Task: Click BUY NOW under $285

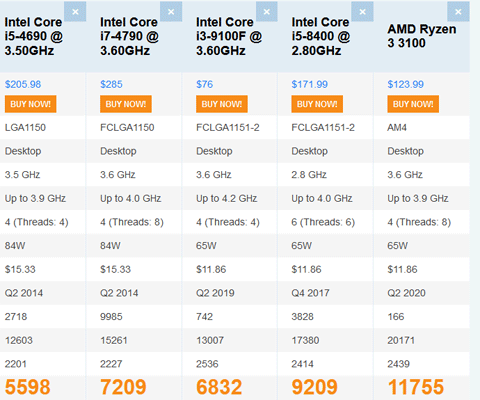Action: coord(126,104)
